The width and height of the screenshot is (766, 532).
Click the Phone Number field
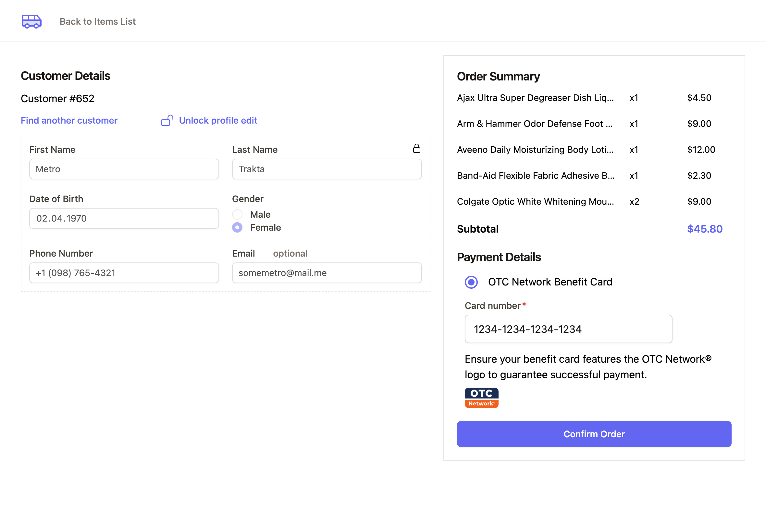[124, 273]
